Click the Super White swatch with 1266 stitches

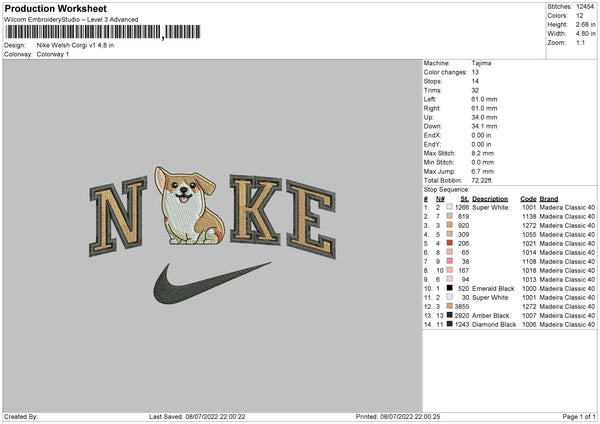(x=450, y=207)
